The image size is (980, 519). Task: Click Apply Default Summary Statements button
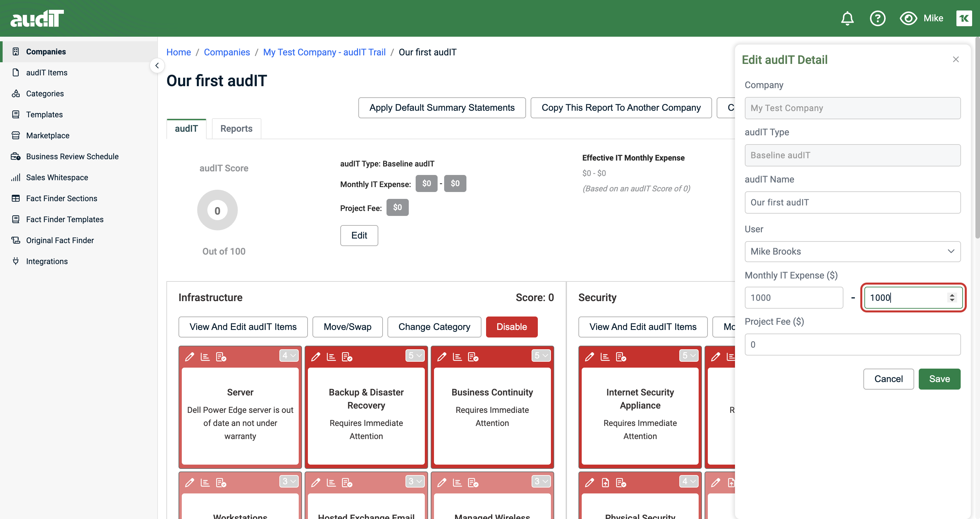442,108
